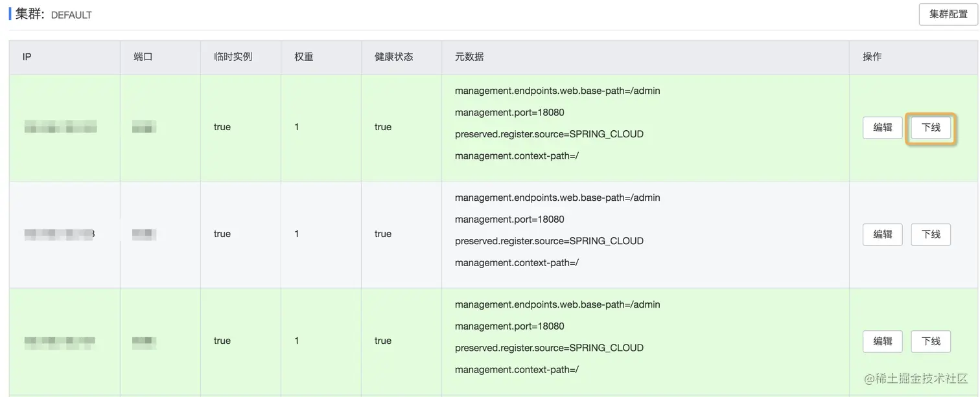Screen dimensions: 980x397
Task: Select the 健康状态 column header
Action: [393, 57]
